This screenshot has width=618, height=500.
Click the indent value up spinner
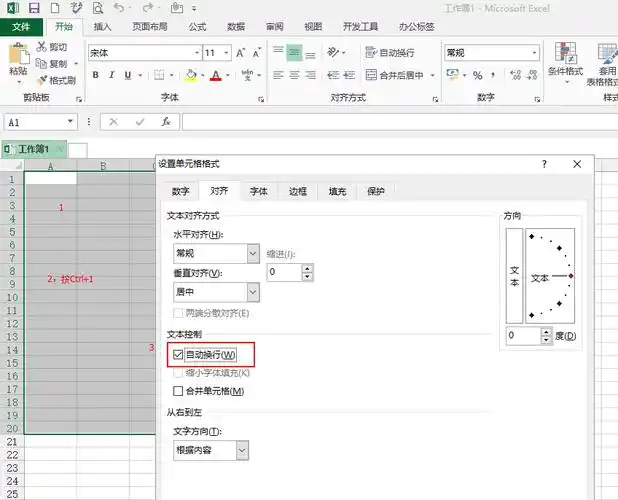click(x=307, y=268)
